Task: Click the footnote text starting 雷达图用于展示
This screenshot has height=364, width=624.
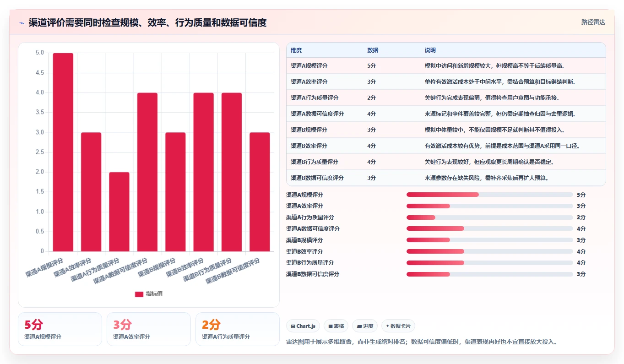Action: (x=421, y=342)
